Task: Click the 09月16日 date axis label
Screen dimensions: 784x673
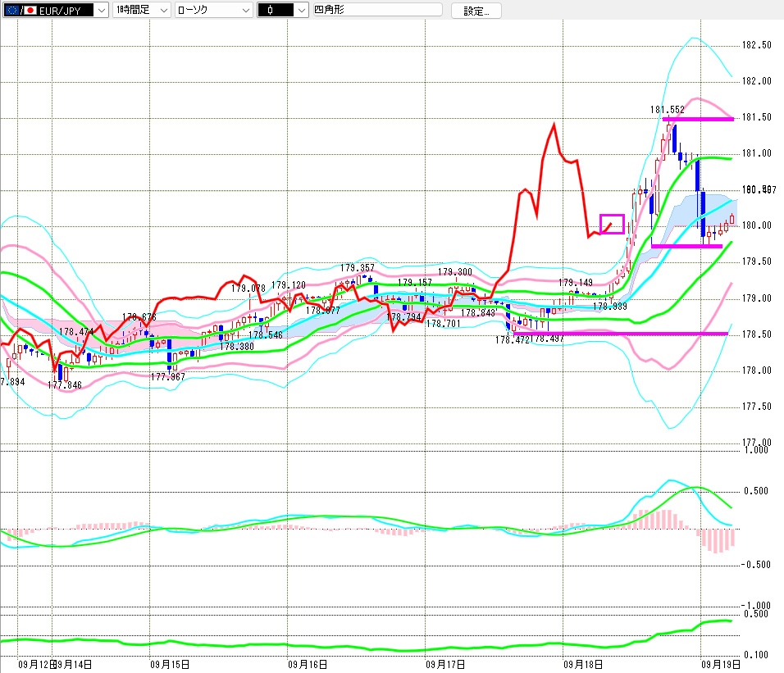Action: pos(308,665)
